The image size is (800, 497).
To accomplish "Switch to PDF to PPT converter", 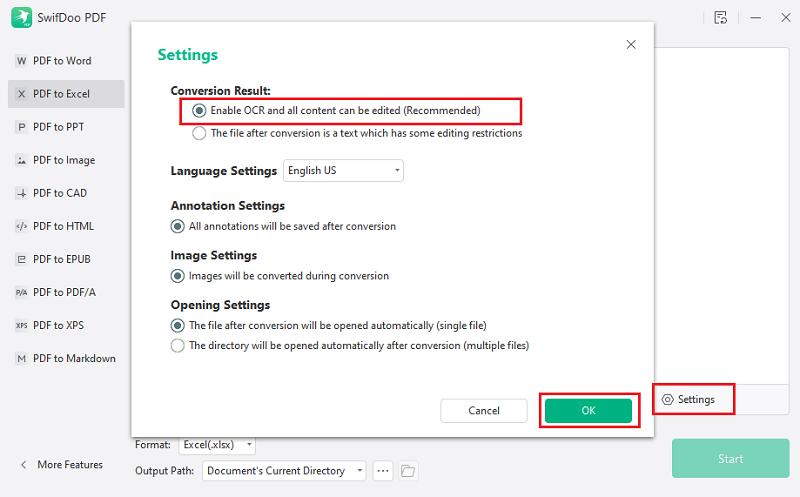I will pyautogui.click(x=66, y=127).
